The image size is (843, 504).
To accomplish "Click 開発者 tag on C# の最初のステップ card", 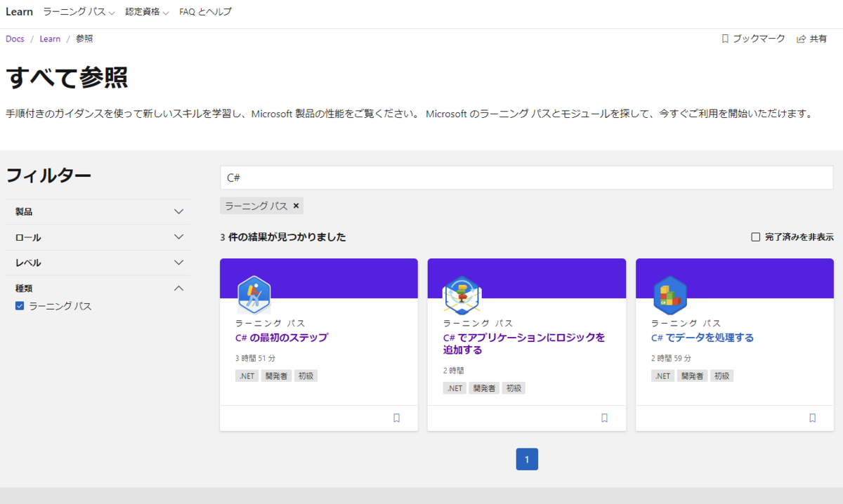I will [x=276, y=376].
